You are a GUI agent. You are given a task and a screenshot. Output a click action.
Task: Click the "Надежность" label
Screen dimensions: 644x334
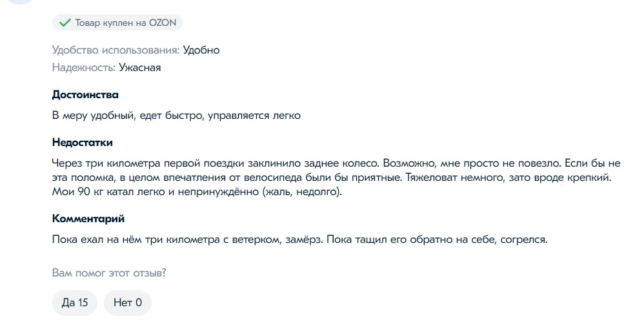click(84, 67)
